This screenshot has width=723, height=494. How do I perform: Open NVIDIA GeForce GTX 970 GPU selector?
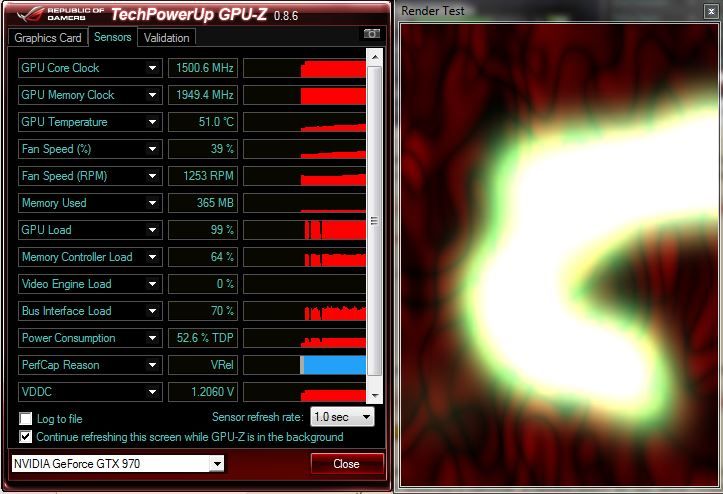pos(118,464)
